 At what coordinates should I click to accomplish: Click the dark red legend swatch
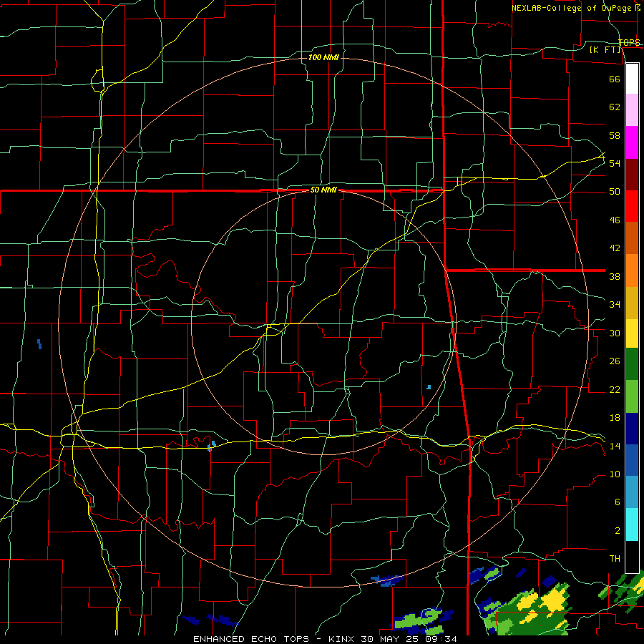[632, 175]
